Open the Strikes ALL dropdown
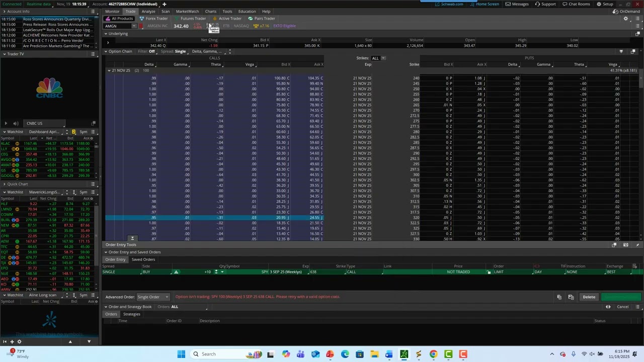Image resolution: width=644 pixels, height=362 pixels. tap(378, 58)
